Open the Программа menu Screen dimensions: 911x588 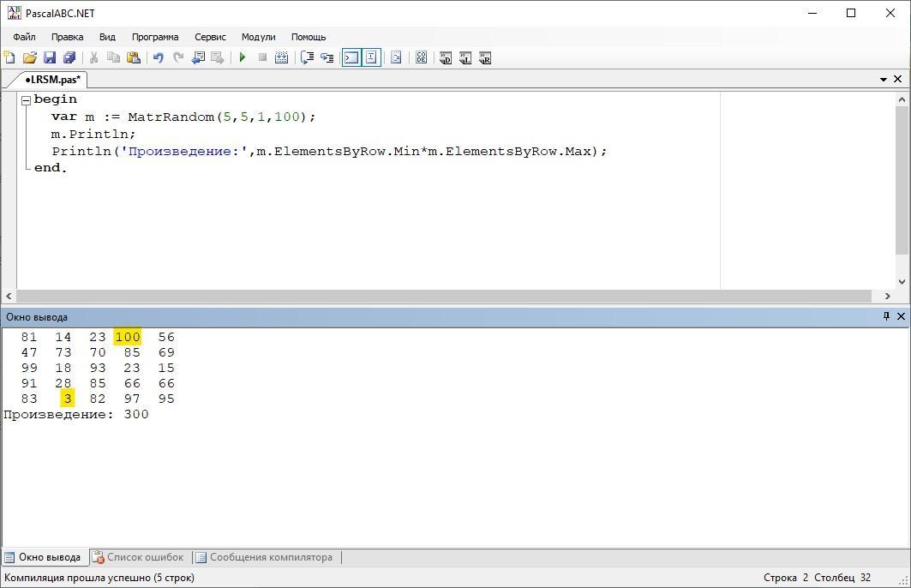(x=155, y=37)
